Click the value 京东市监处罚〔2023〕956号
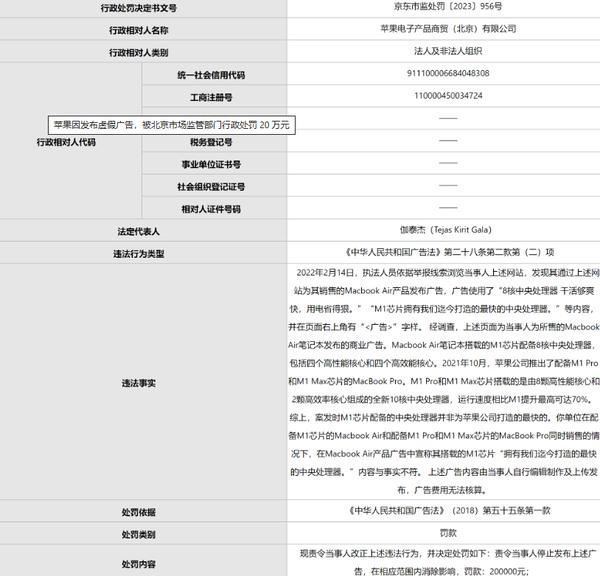 point(448,6)
